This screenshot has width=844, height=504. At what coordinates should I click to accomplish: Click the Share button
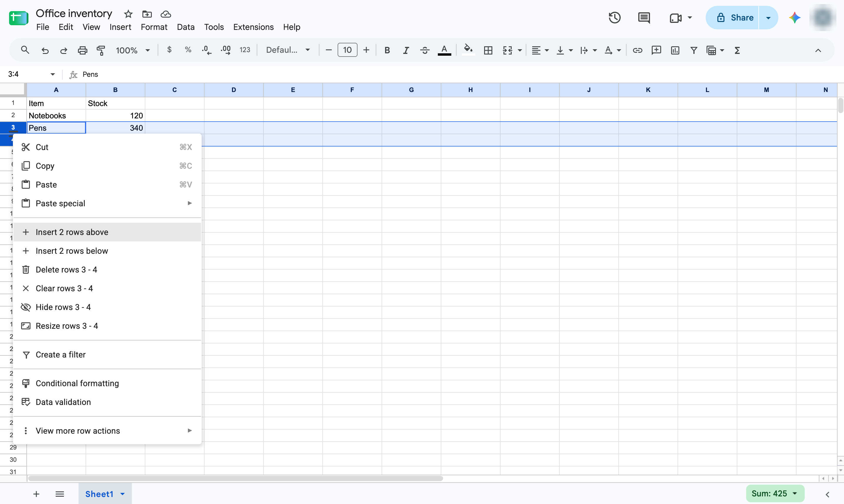tap(732, 18)
